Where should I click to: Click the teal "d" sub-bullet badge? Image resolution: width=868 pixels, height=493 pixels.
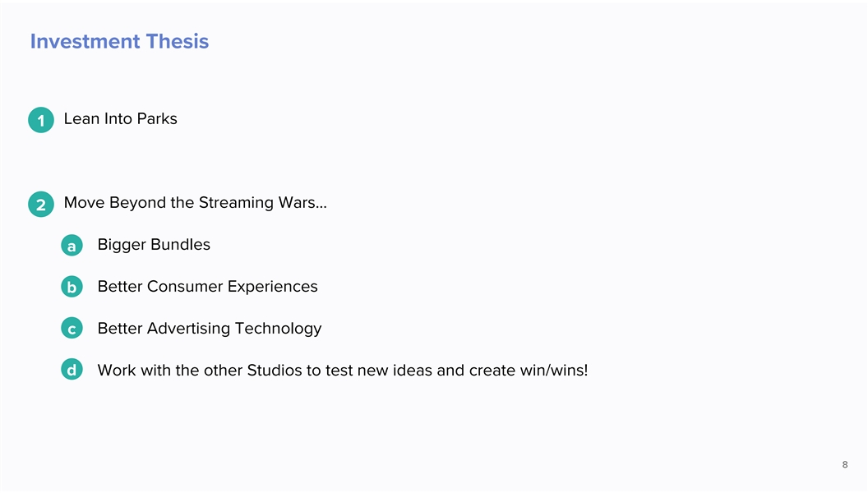pyautogui.click(x=72, y=371)
